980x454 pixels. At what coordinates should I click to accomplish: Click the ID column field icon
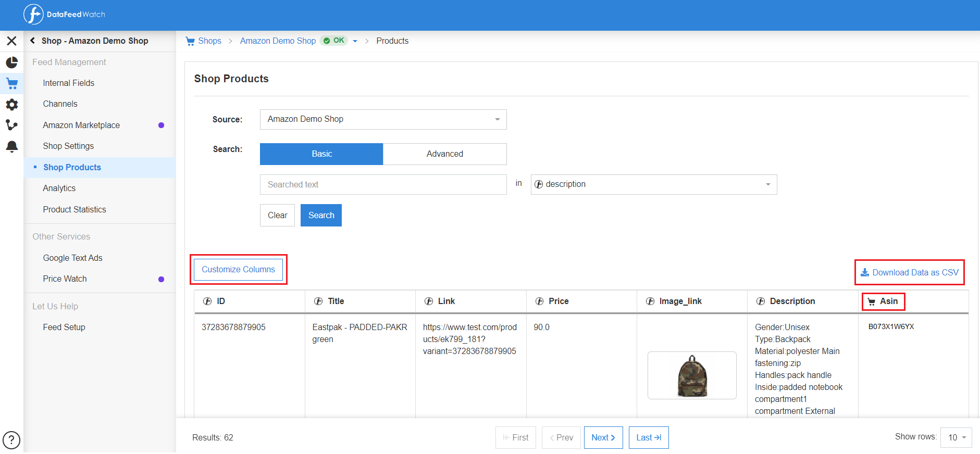tap(207, 301)
